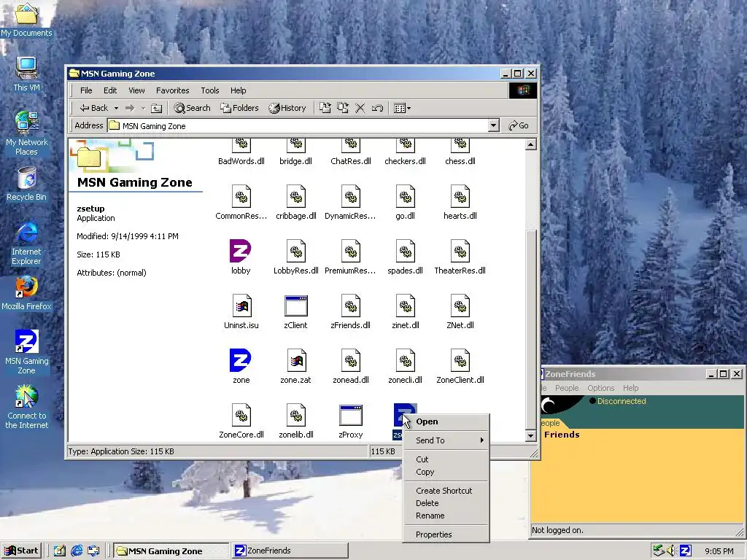This screenshot has height=560, width=747.
Task: Click the Folders toolbar button
Action: click(239, 108)
